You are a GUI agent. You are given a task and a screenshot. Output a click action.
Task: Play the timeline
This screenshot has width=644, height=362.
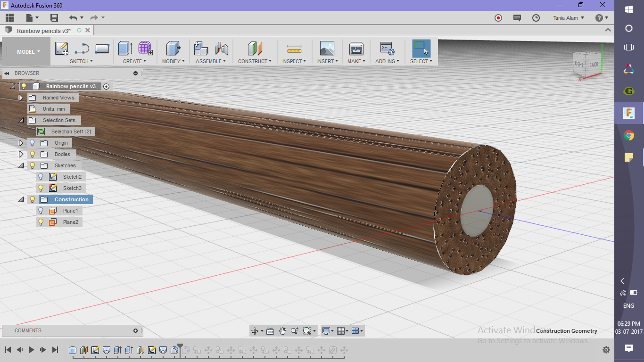tap(31, 350)
